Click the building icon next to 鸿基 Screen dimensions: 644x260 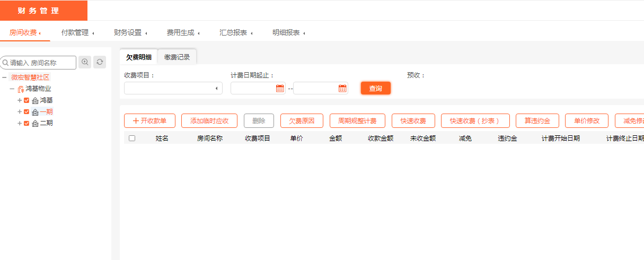(x=35, y=100)
